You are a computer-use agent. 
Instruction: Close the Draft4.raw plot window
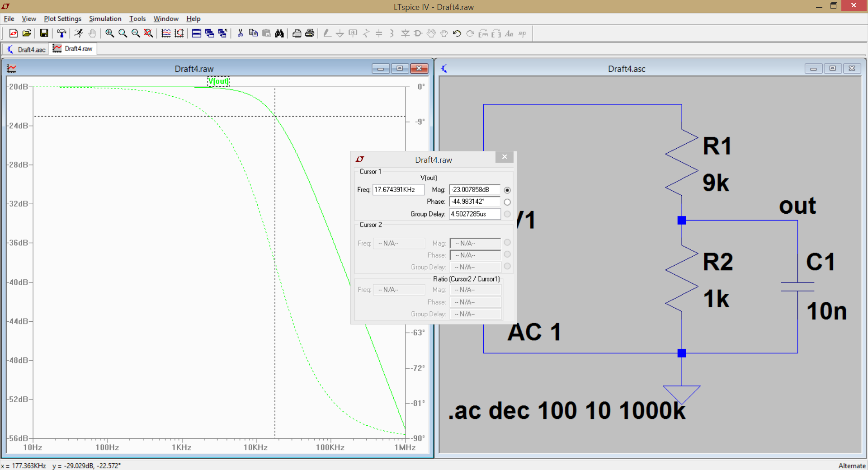(x=419, y=68)
